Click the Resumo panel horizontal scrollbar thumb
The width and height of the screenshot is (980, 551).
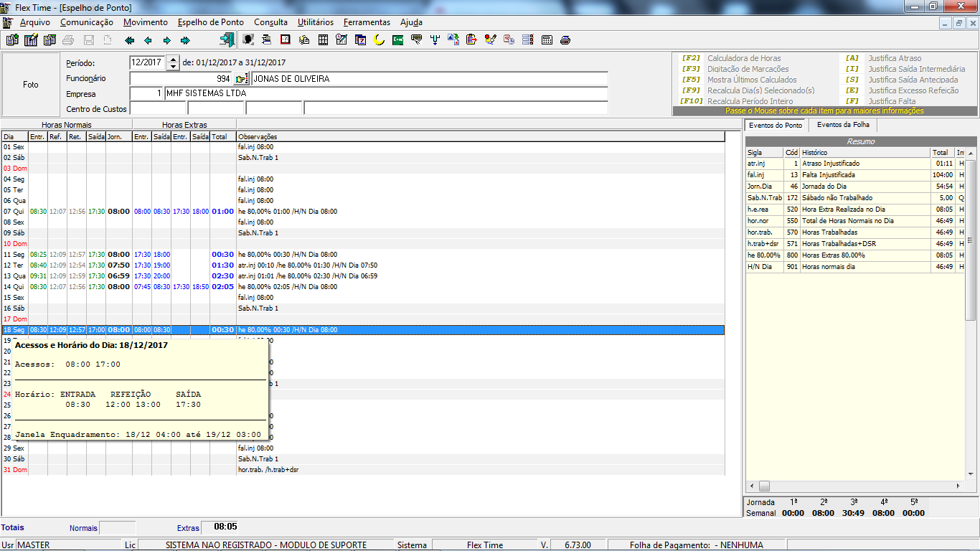(764, 486)
